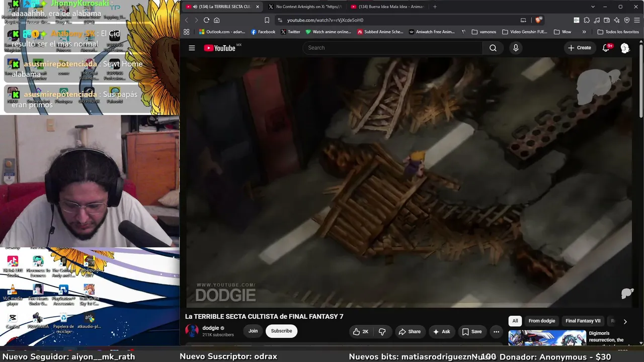
Task: Select the Final Fantasy VII filter chip
Action: click(583, 321)
